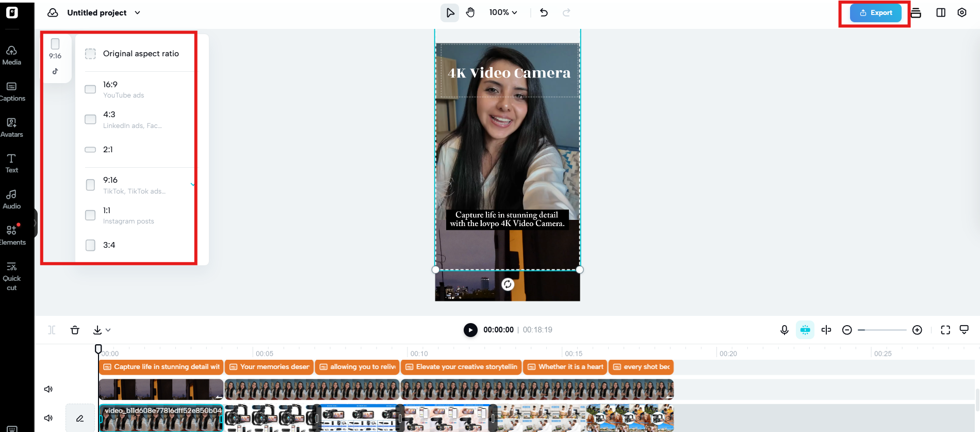This screenshot has width=980, height=432.
Task: Select caption clip 'allowing you to relive'
Action: 357,367
